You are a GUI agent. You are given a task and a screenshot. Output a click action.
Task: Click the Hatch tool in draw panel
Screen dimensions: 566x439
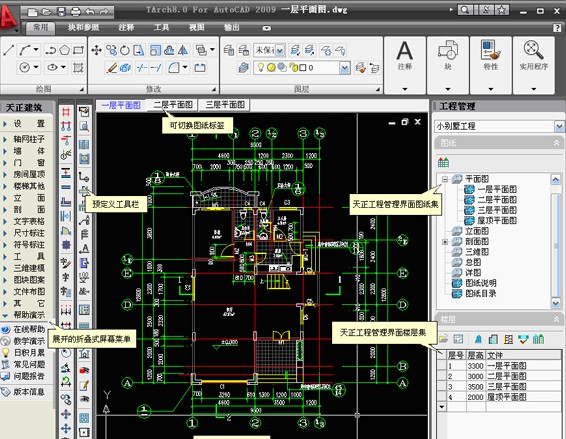coord(78,67)
